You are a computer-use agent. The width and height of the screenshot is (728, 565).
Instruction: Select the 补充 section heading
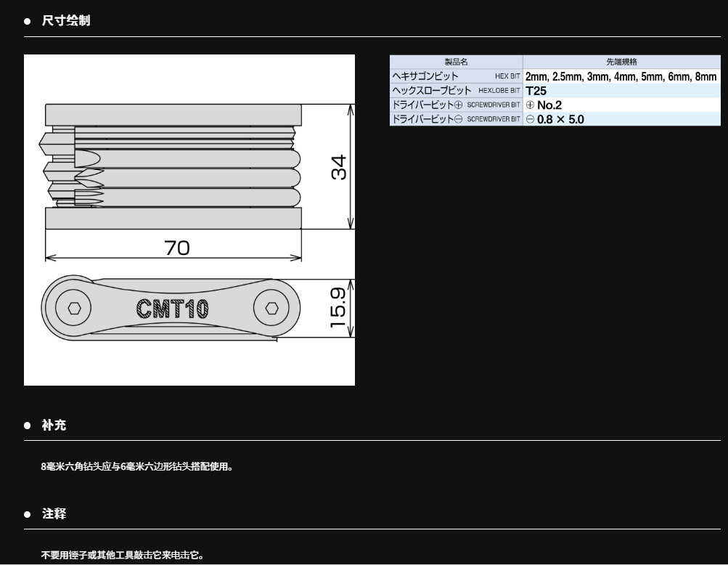(x=54, y=426)
